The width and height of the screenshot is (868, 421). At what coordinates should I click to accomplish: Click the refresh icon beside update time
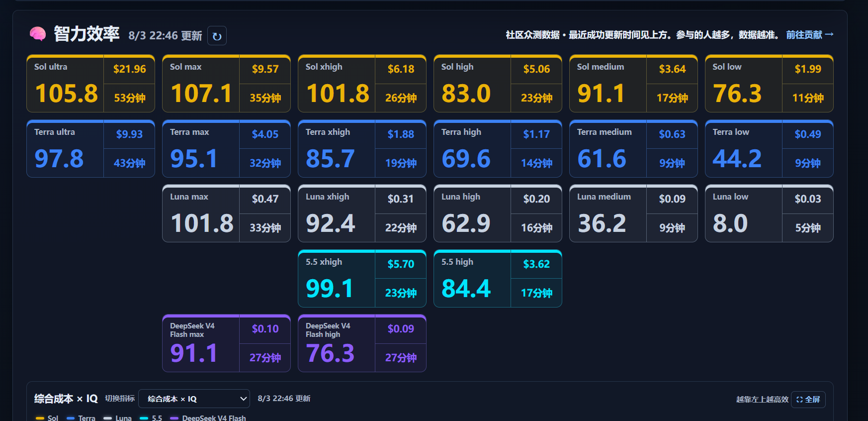217,36
